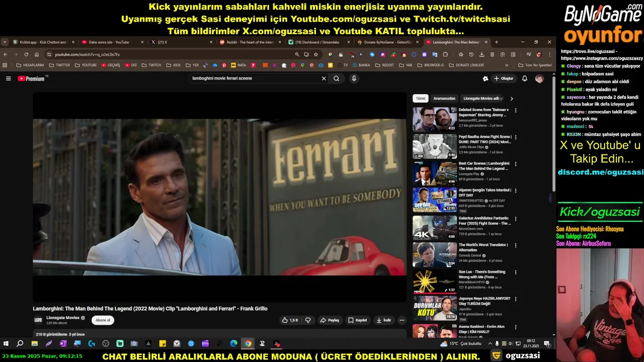Image resolution: width=644 pixels, height=362 pixels.
Task: Open a new Chrome tab
Action: click(x=496, y=42)
